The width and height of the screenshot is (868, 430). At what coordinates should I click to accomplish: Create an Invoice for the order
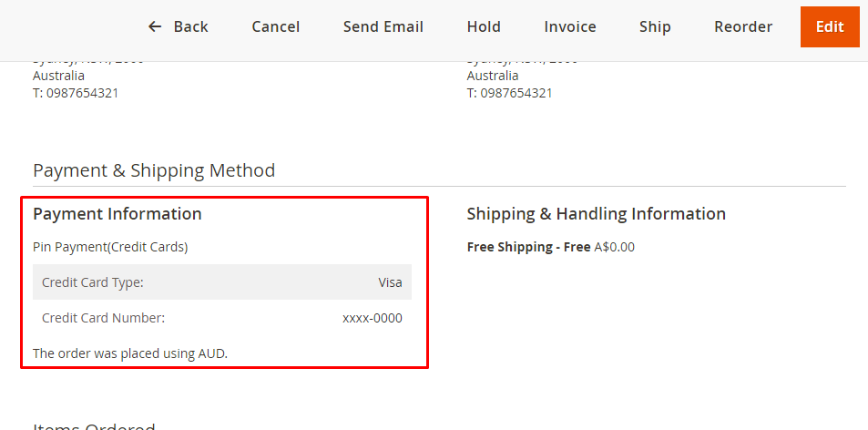coord(570,27)
